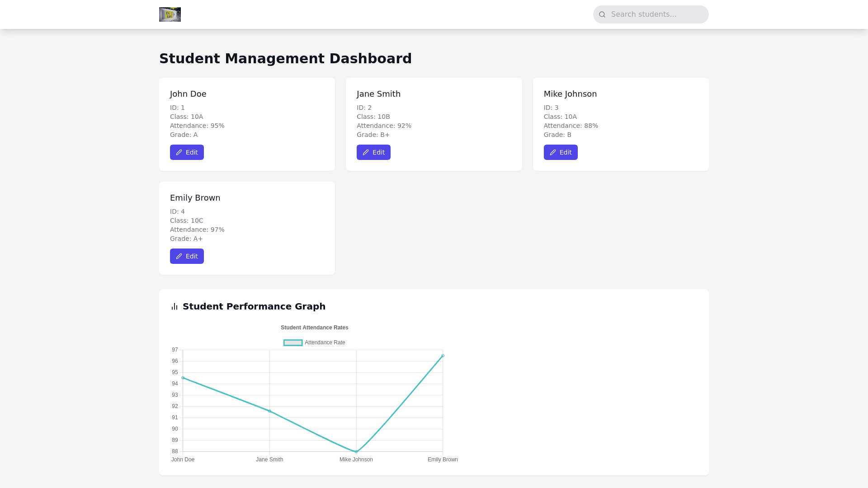Viewport: 868px width, 488px height.
Task: Click the magnifier search icon
Action: coord(602,14)
